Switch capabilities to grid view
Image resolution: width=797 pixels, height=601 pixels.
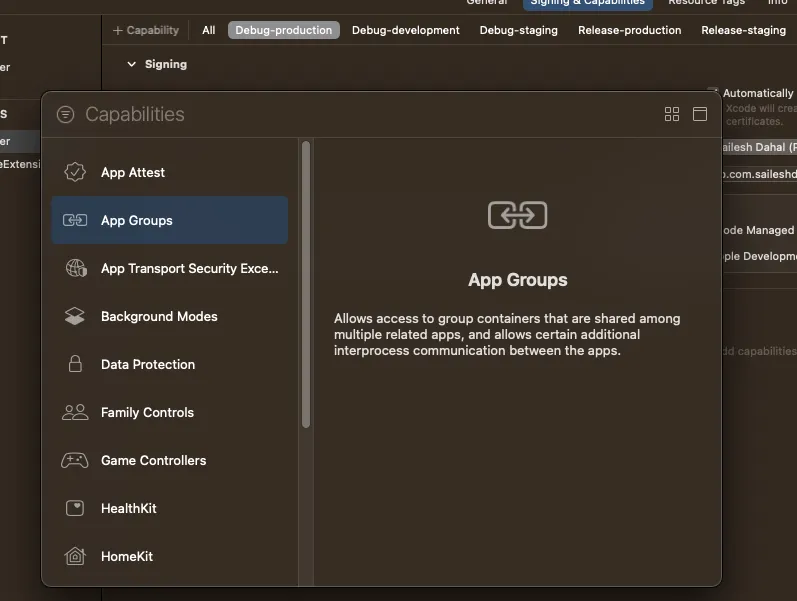coord(672,114)
